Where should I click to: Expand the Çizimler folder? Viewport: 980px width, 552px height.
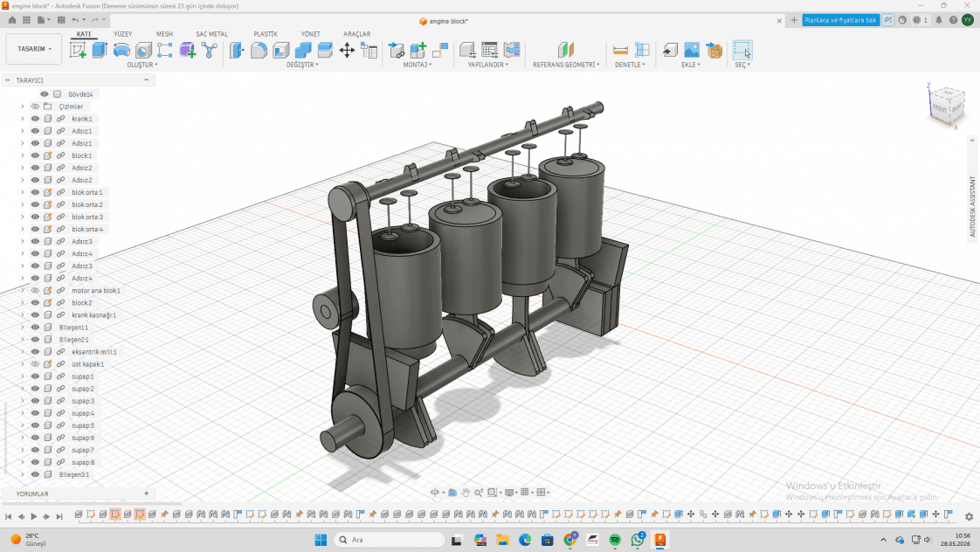pyautogui.click(x=23, y=107)
